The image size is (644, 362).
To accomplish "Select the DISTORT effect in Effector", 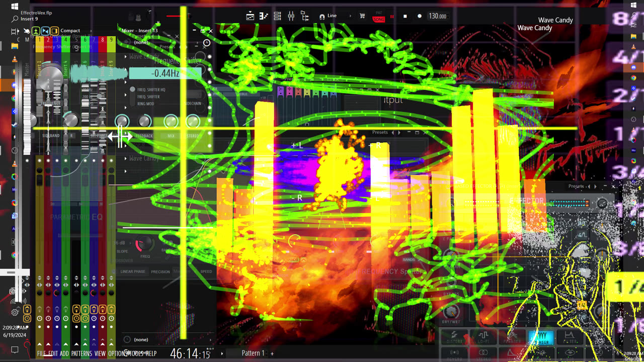I will [454, 336].
